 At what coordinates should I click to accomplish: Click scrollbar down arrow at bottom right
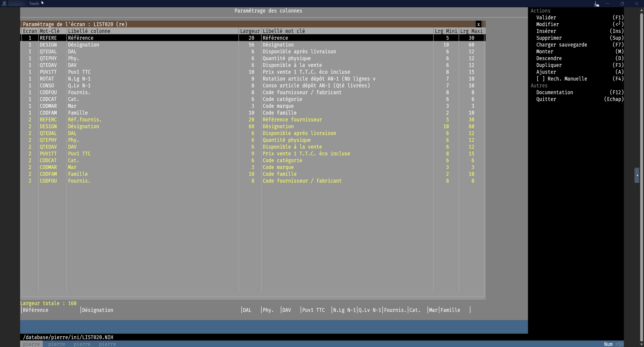[x=641, y=344]
